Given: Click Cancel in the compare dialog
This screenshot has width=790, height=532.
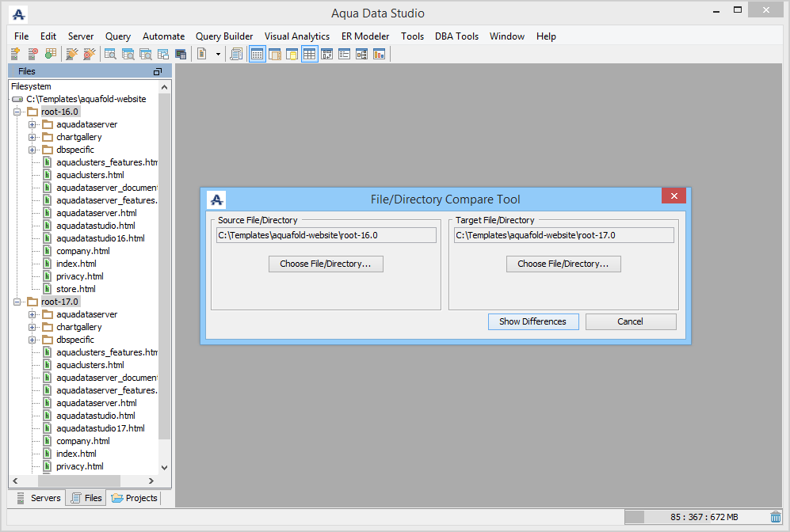Looking at the screenshot, I should pyautogui.click(x=630, y=321).
